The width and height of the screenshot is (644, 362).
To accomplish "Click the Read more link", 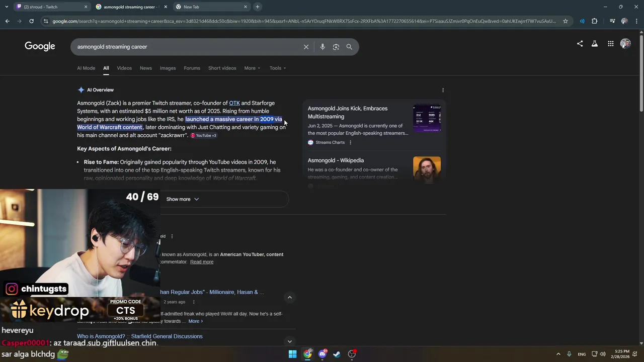I will coord(202,262).
